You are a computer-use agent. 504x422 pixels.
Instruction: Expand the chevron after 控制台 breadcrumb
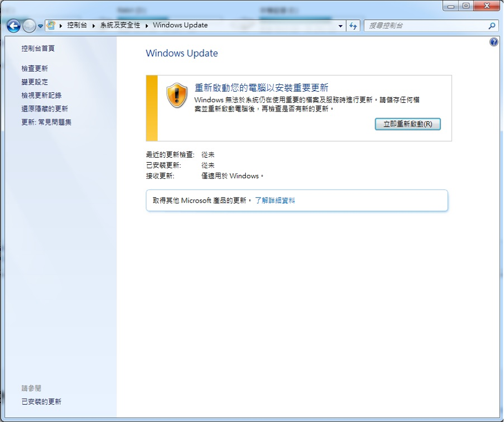(61, 26)
